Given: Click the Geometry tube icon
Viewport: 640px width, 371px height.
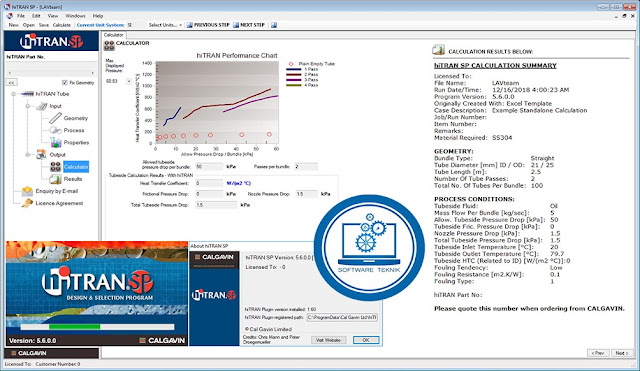Looking at the screenshot, I should point(55,118).
